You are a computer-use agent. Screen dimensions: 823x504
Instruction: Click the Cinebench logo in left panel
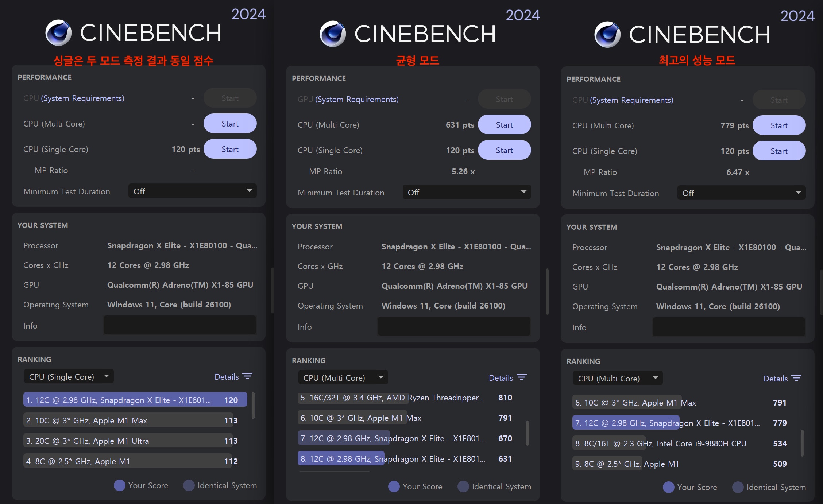tap(58, 33)
